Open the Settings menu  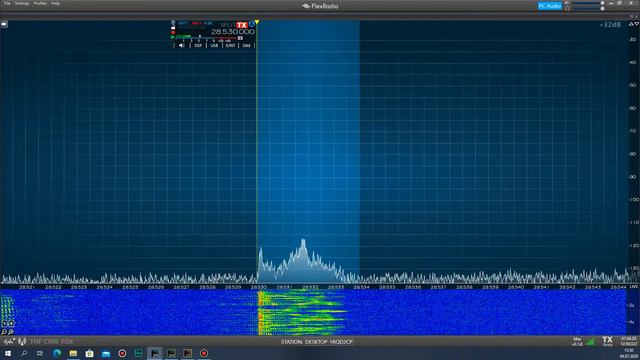(22, 3)
